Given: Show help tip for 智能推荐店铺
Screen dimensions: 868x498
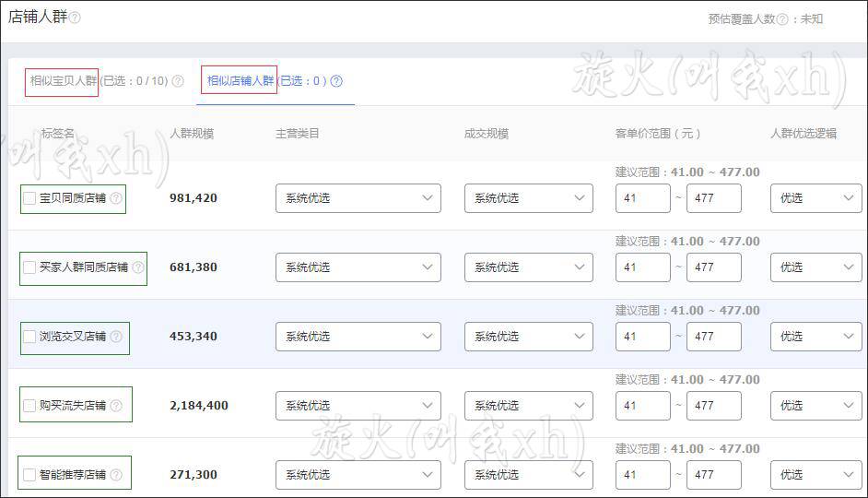Looking at the screenshot, I should (x=116, y=475).
